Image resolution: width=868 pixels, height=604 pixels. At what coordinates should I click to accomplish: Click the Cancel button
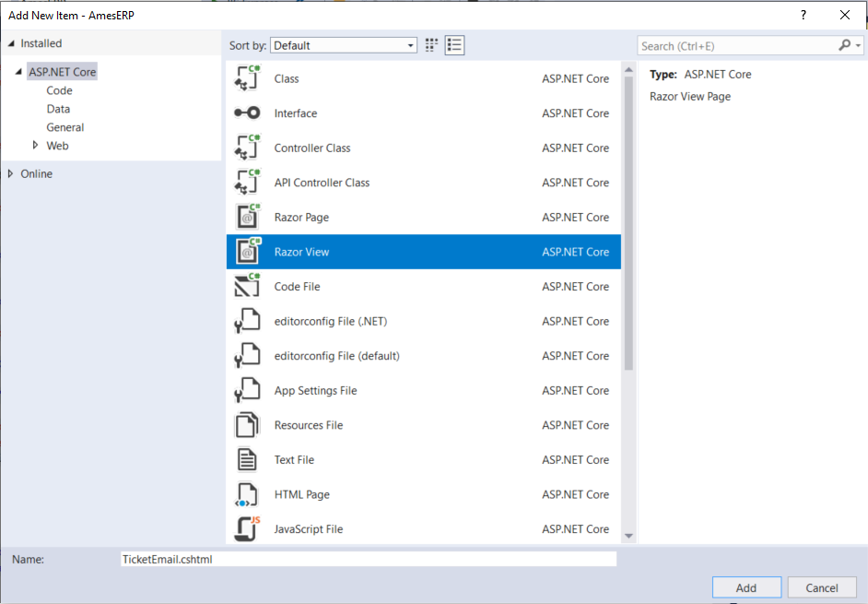[822, 587]
